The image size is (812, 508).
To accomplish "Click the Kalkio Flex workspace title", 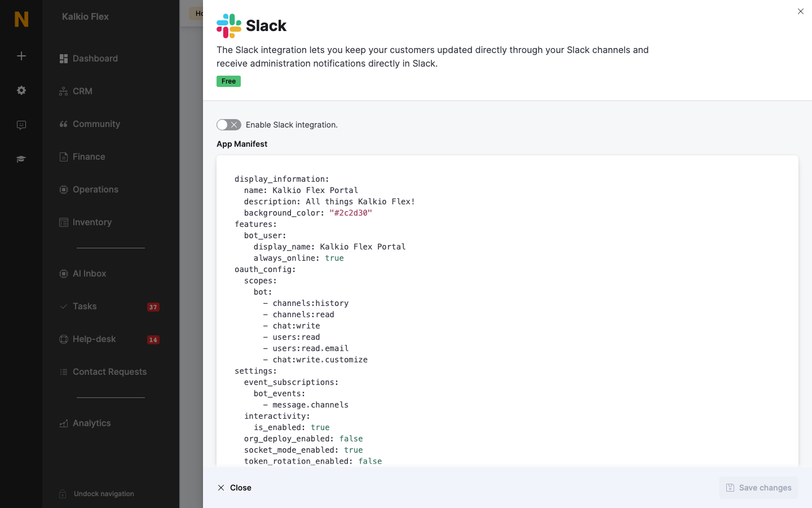I will (85, 17).
